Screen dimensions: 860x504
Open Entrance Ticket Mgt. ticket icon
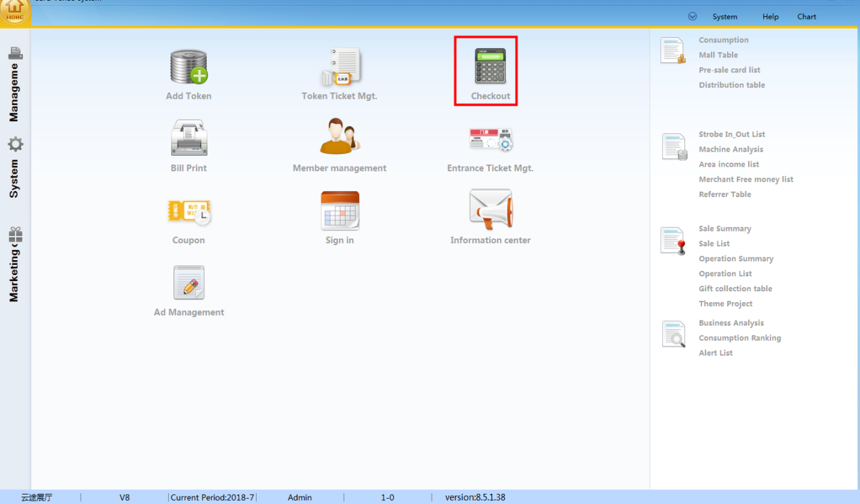491,139
